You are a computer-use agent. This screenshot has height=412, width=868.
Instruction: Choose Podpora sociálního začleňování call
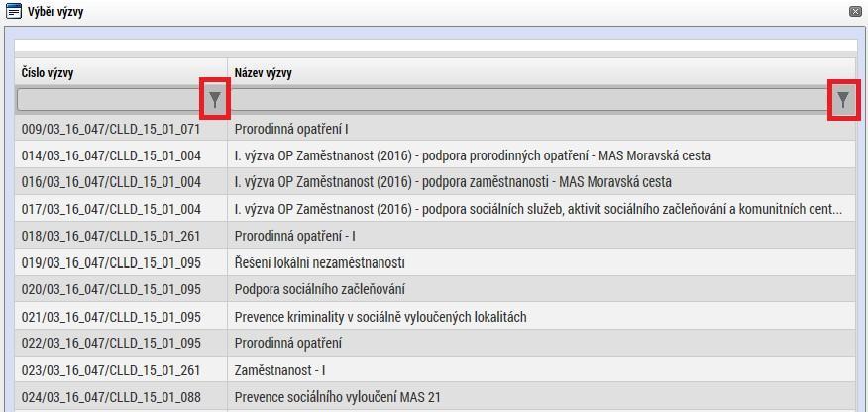click(x=436, y=289)
